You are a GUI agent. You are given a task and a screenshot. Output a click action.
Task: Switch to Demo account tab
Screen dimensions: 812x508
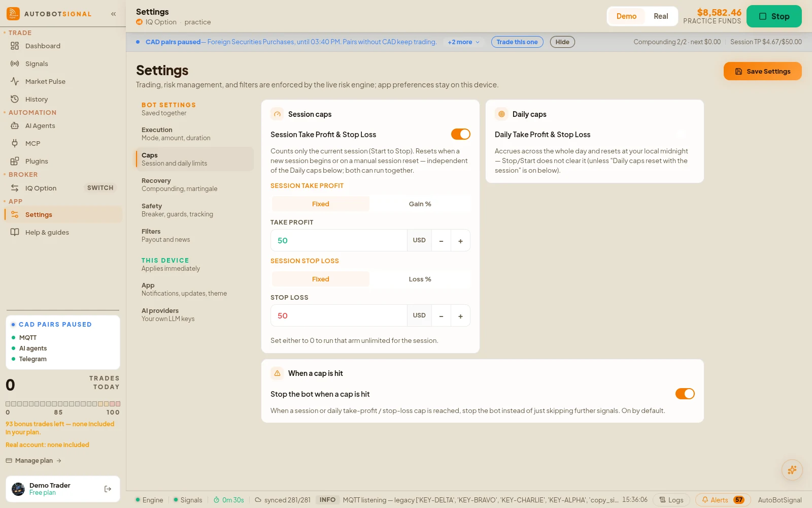pos(626,16)
